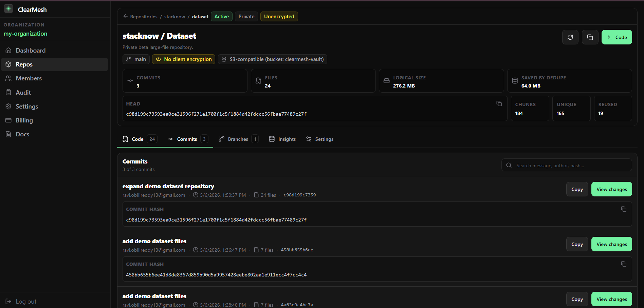
Task: Open the Repos sidebar item
Action: tap(55, 64)
